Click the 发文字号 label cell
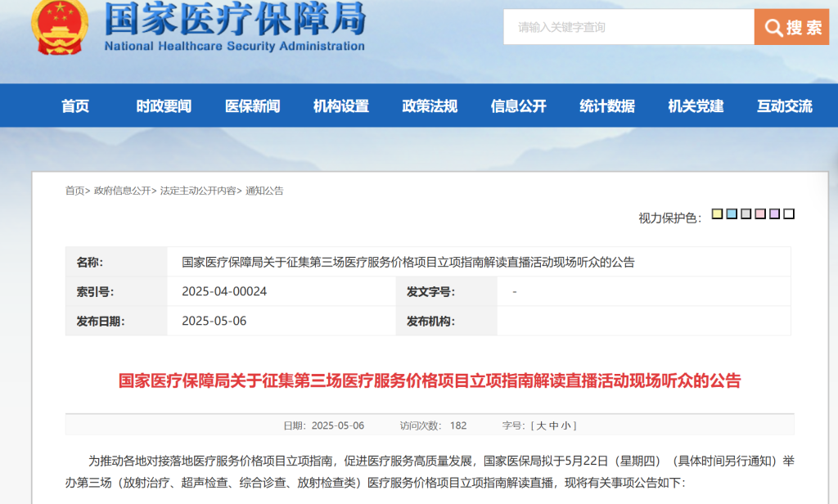 [x=447, y=291]
